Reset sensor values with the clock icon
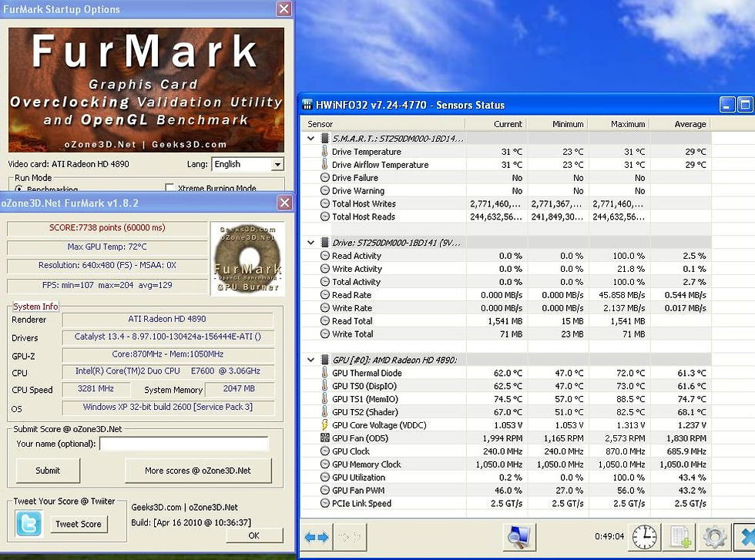This screenshot has height=560, width=755. 644,536
